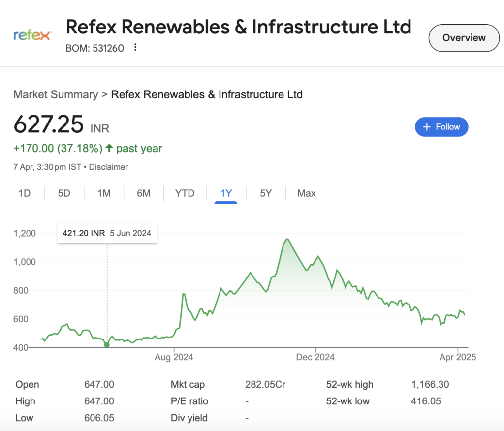The image size is (504, 431).
Task: Switch chart to 1D range
Action: [x=25, y=193]
